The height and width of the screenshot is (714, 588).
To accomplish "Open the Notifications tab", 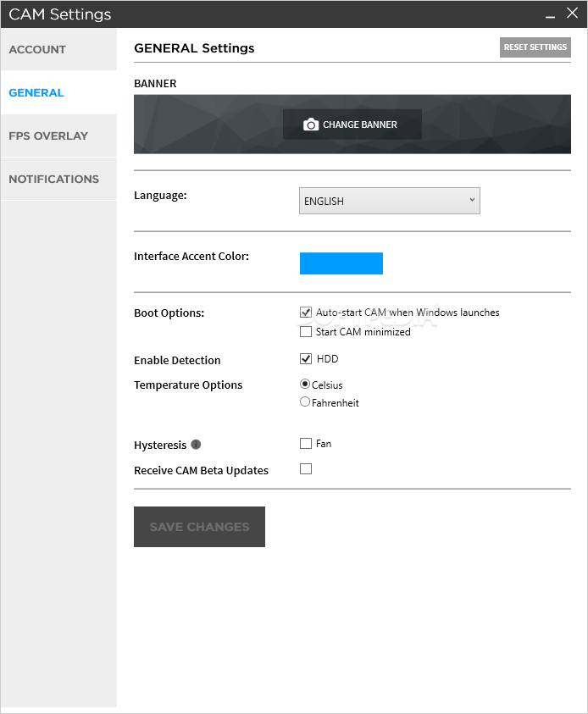I will pyautogui.click(x=58, y=179).
